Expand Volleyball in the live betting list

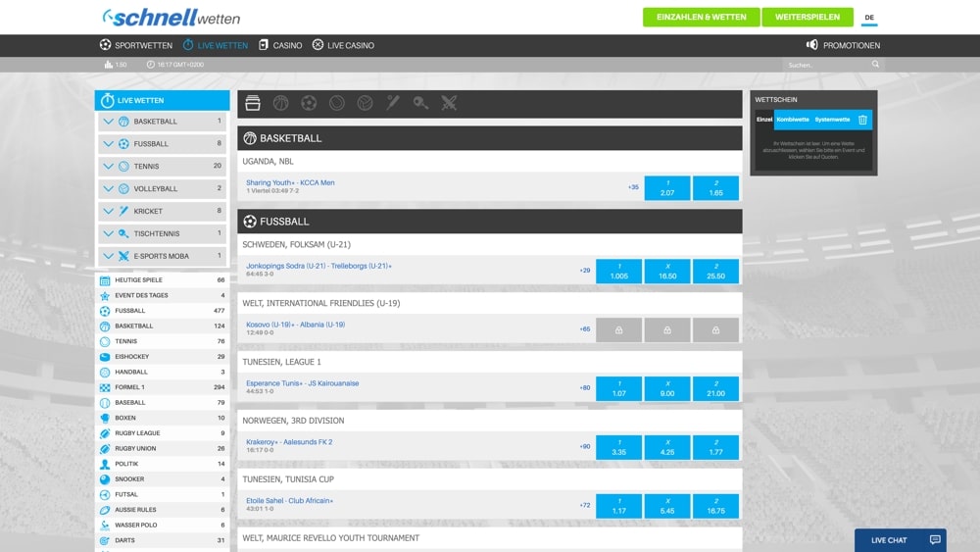162,189
